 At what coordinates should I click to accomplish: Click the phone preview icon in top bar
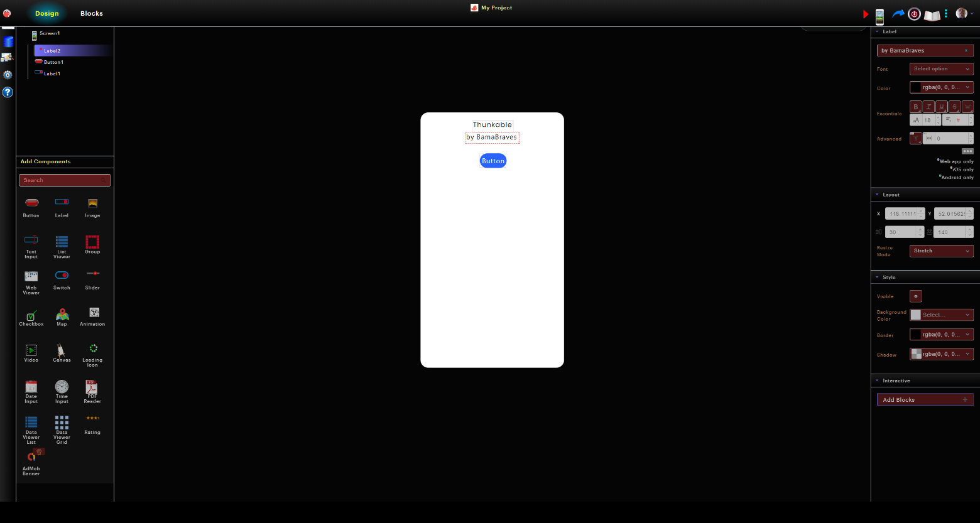click(879, 16)
